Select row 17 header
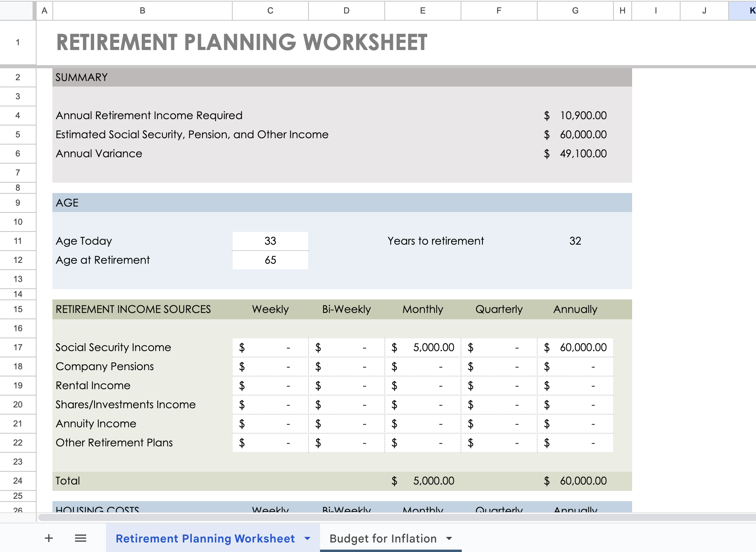The image size is (756, 552). [x=18, y=347]
